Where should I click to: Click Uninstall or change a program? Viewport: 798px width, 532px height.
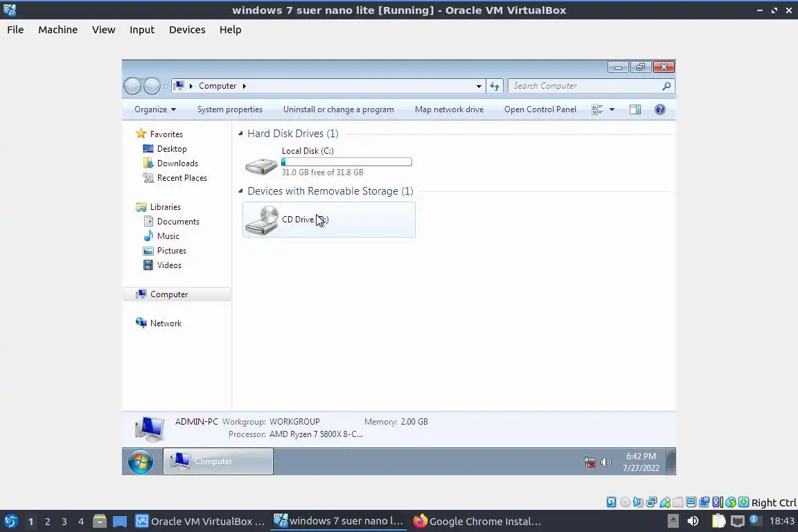pyautogui.click(x=339, y=109)
